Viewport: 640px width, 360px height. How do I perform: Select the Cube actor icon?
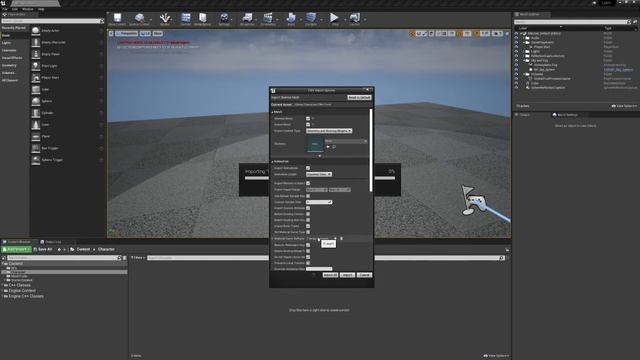[x=36, y=89]
